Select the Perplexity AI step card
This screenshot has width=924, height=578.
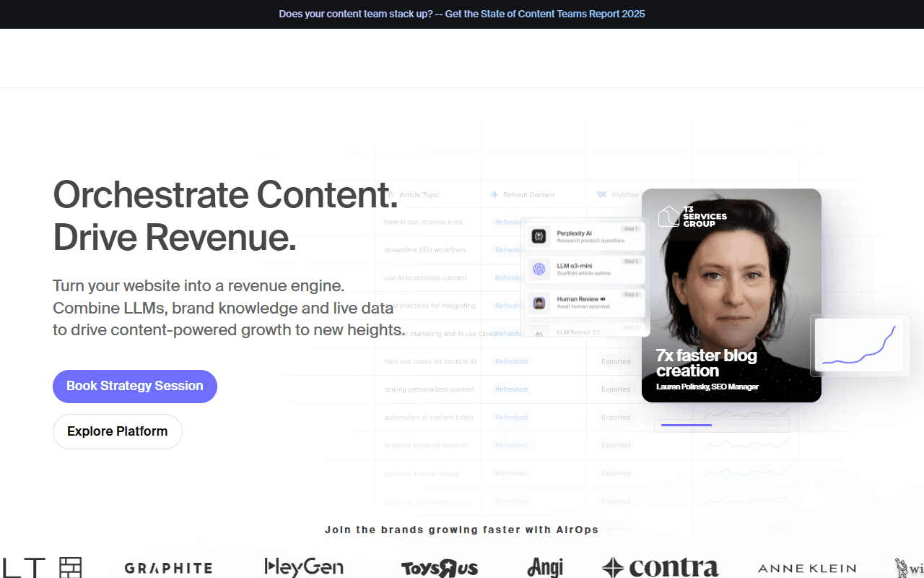coord(585,236)
